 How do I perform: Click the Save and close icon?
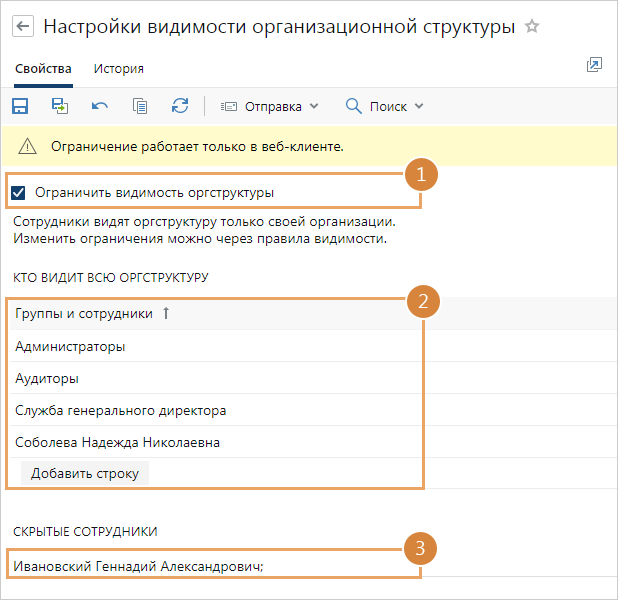(60, 106)
